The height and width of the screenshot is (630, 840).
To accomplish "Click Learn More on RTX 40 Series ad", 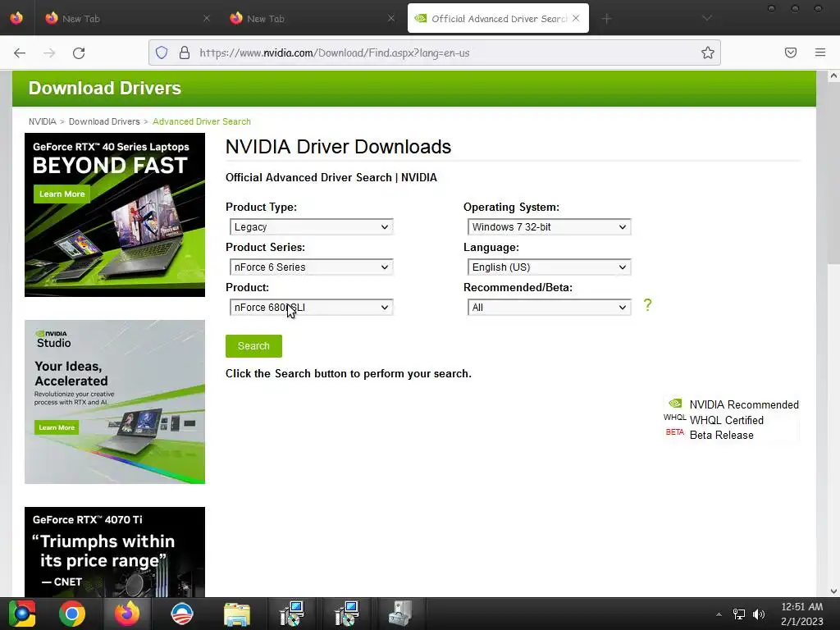I will click(62, 194).
